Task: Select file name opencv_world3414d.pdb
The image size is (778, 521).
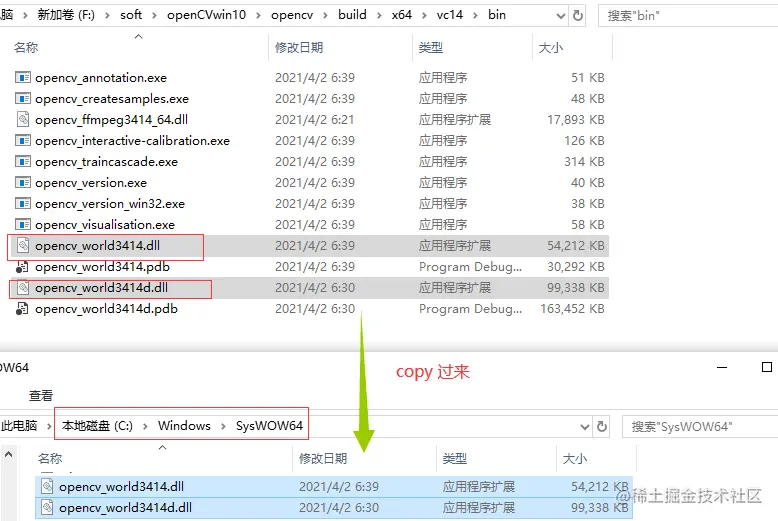Action: (x=106, y=309)
